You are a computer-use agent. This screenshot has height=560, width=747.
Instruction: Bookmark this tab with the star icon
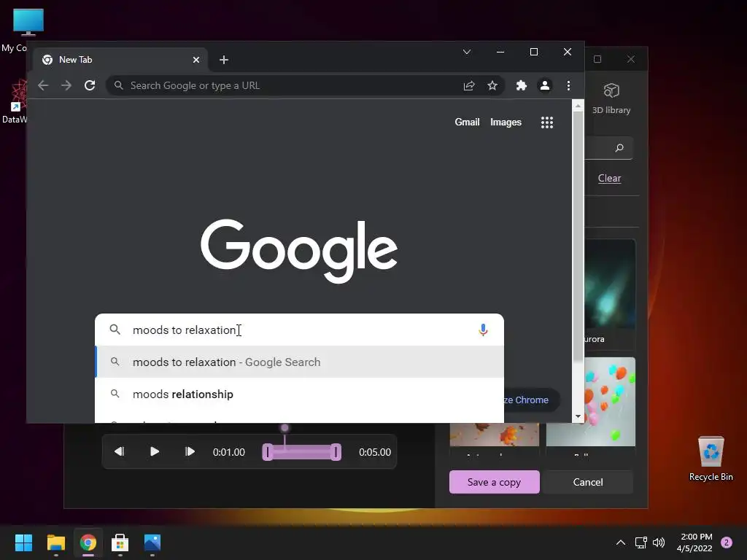[x=492, y=85]
